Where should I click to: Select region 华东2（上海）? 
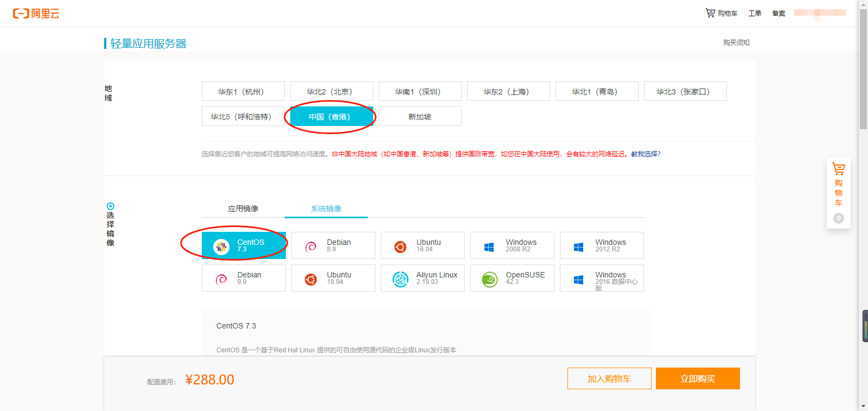point(508,91)
